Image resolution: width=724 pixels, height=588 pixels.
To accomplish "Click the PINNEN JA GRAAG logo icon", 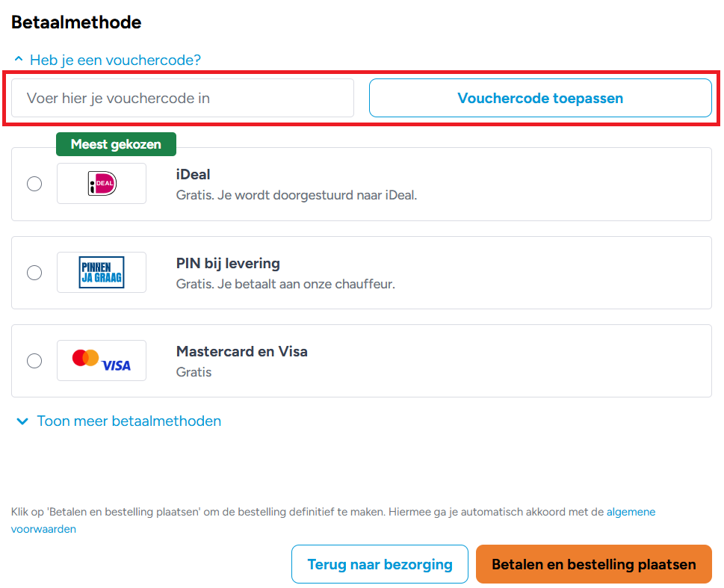I will tap(101, 272).
